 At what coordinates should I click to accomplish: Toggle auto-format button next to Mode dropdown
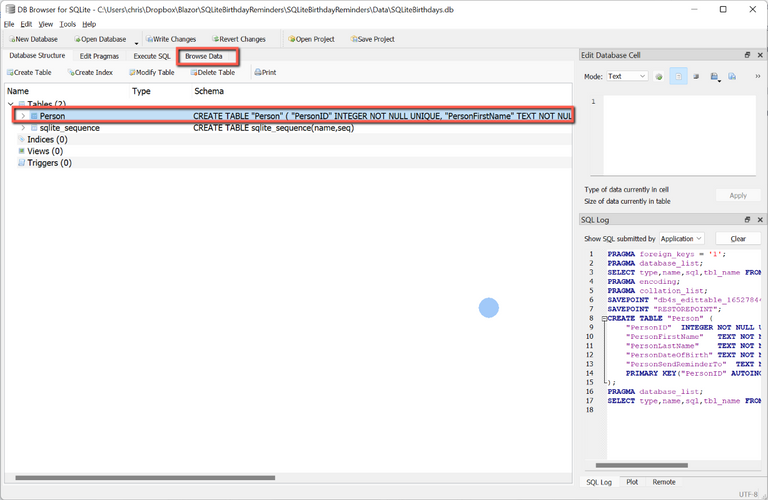coord(659,76)
